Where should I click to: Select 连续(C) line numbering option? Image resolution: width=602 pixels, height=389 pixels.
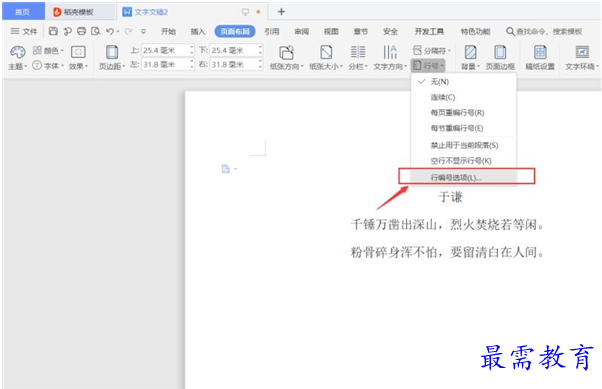[x=463, y=97]
